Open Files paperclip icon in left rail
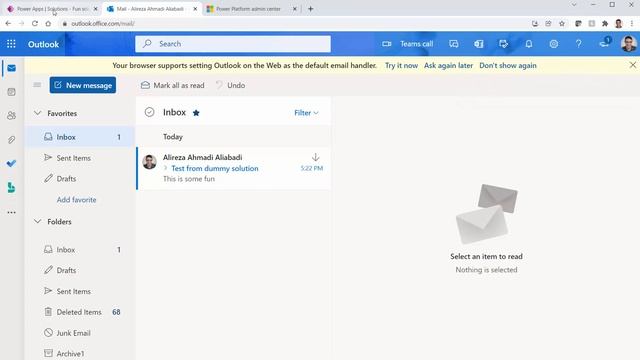This screenshot has height=360, width=640. [x=11, y=140]
